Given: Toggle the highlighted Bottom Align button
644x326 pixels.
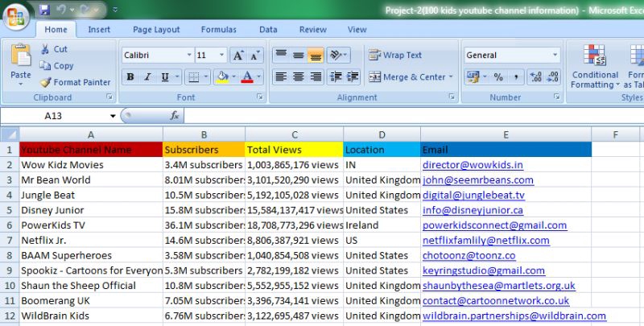Looking at the screenshot, I should coord(316,55).
